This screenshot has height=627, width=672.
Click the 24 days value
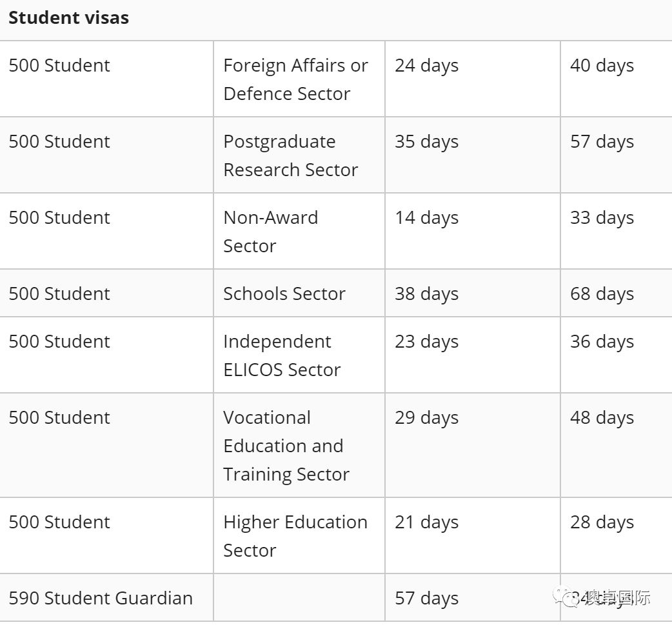(x=426, y=66)
